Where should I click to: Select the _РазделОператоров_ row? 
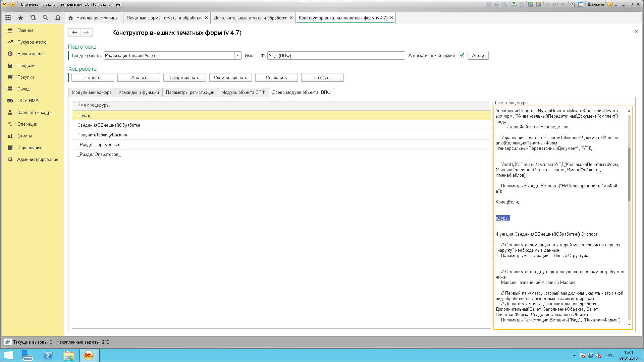click(281, 154)
